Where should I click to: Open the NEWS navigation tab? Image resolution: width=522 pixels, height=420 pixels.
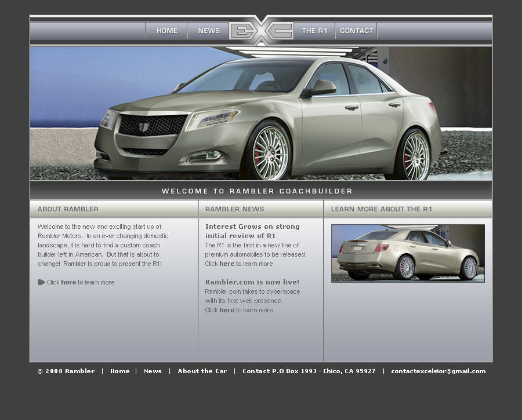click(208, 31)
